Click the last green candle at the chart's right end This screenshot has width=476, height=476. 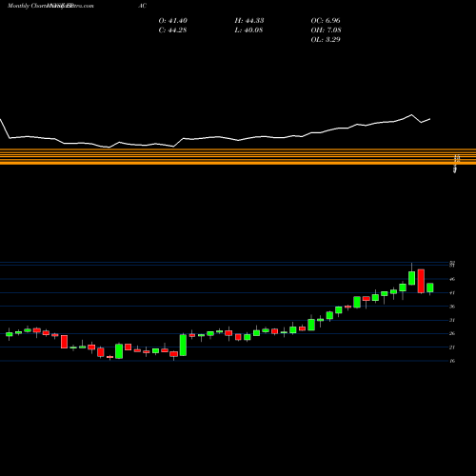[x=430, y=288]
